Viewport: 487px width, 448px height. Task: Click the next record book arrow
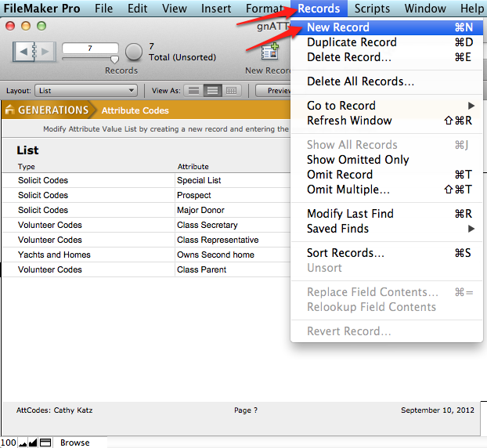point(44,52)
